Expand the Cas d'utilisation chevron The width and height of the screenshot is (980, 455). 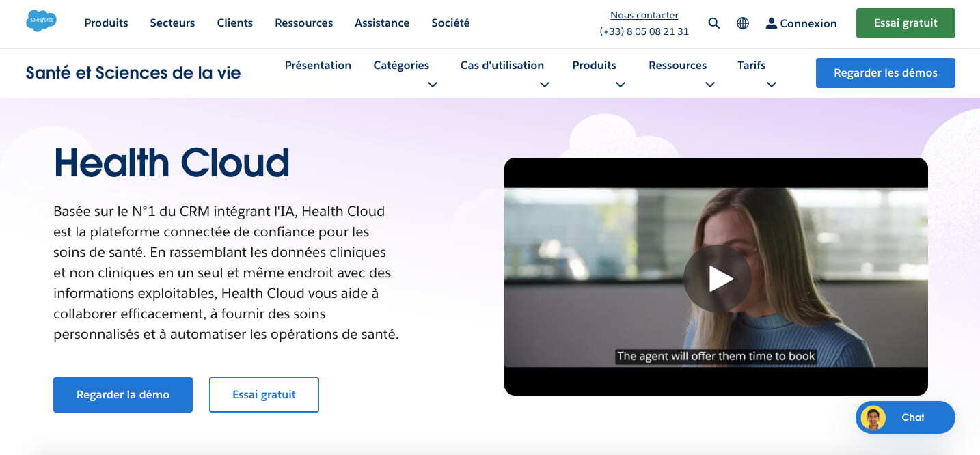click(x=545, y=85)
